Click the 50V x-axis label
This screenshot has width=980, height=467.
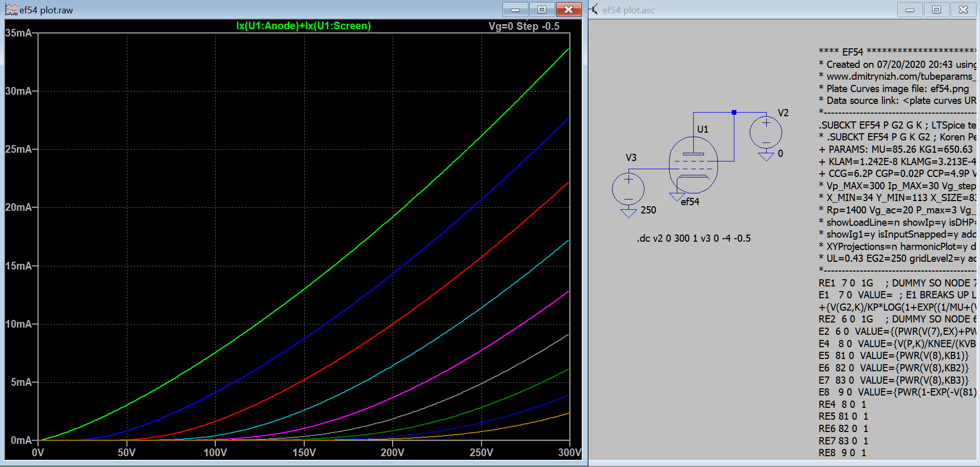127,453
